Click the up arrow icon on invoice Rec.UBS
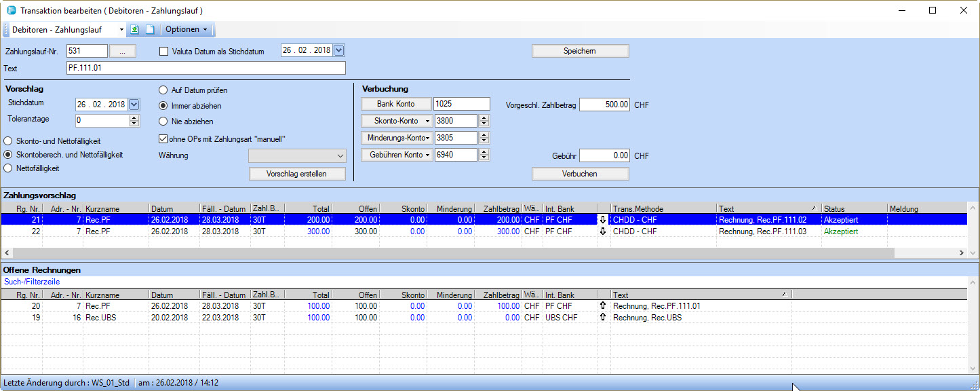This screenshot has height=391, width=980. click(x=603, y=317)
